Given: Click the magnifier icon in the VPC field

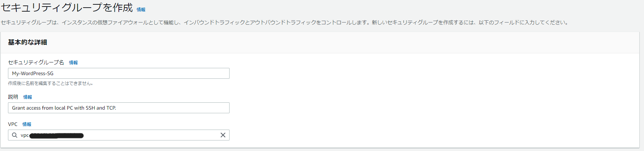Looking at the screenshot, I should [x=15, y=135].
